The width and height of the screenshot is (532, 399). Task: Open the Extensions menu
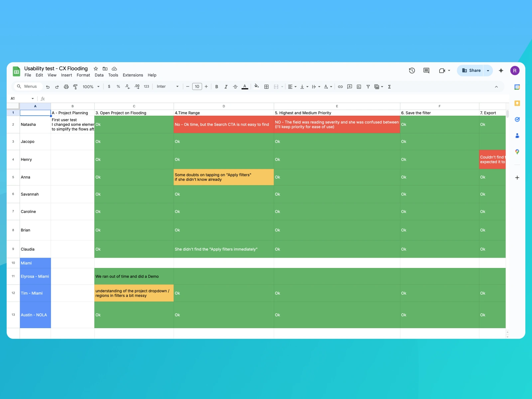(133, 75)
